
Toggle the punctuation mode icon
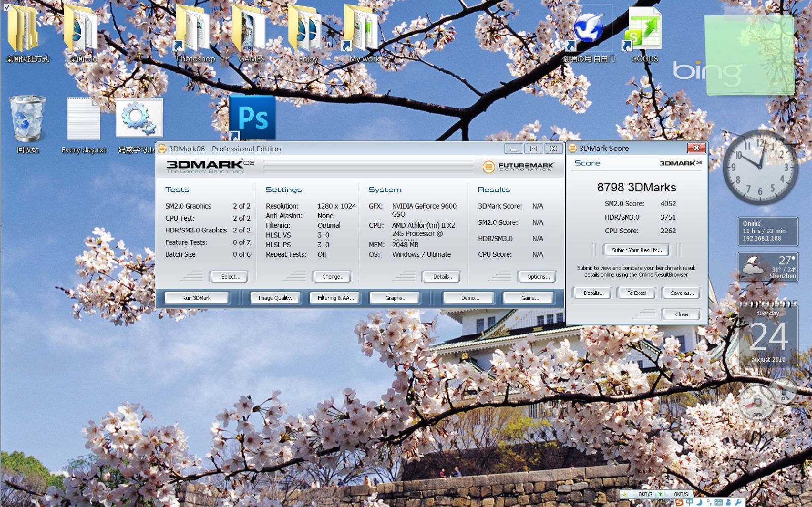[x=708, y=502]
